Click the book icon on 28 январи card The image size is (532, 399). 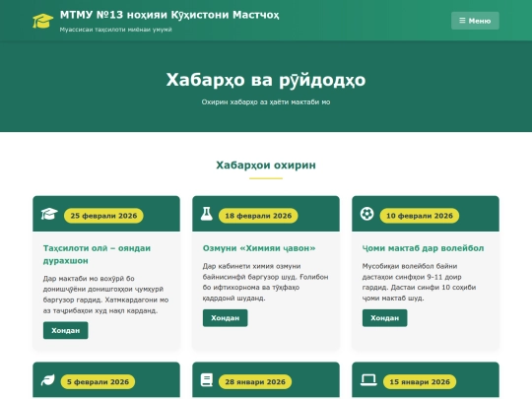206,380
